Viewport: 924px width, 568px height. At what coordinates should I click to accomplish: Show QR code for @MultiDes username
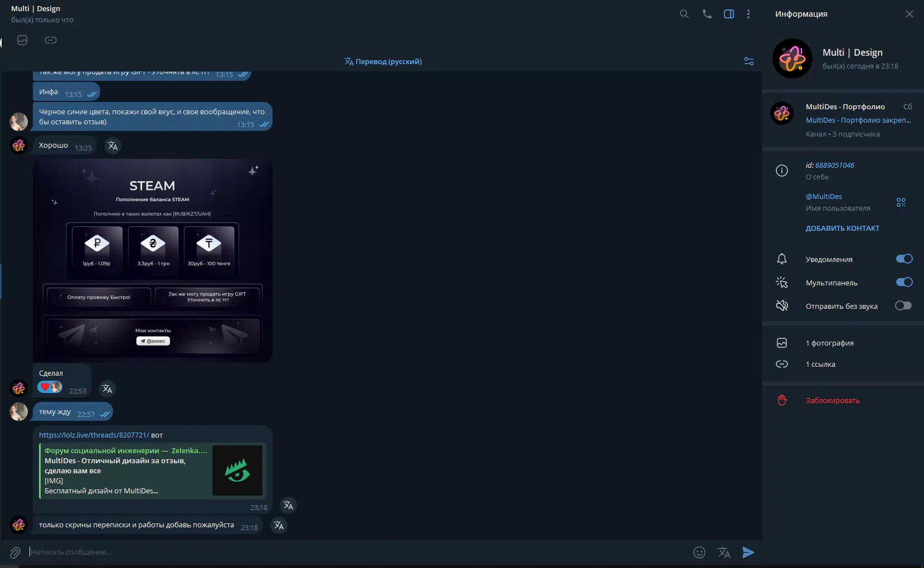[901, 202]
